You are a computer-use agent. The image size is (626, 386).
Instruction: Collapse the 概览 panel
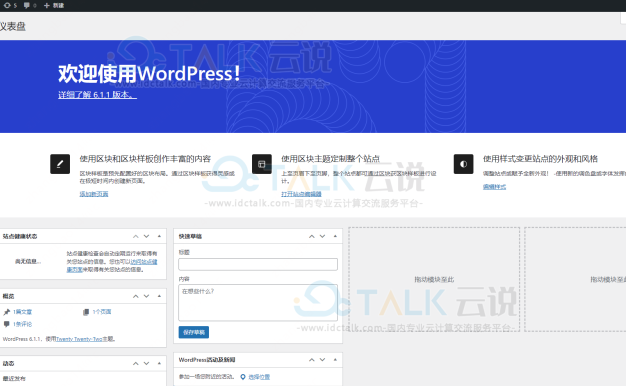point(159,296)
